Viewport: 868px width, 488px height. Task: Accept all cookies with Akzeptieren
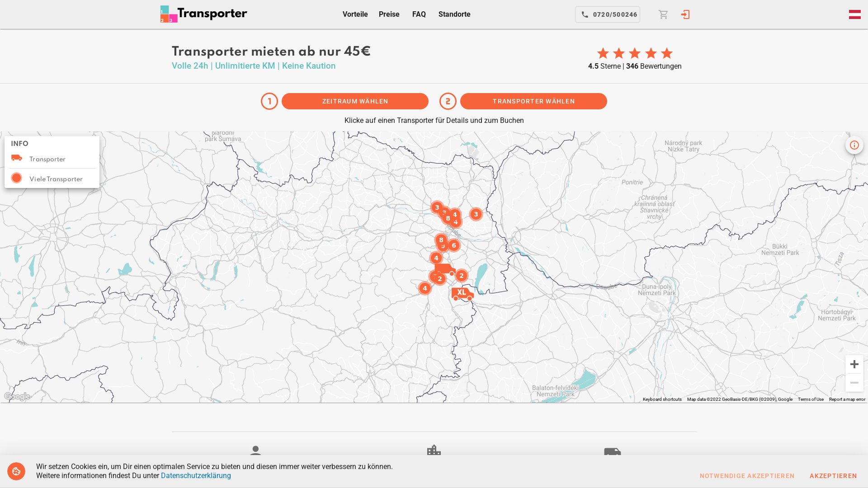pos(833,476)
